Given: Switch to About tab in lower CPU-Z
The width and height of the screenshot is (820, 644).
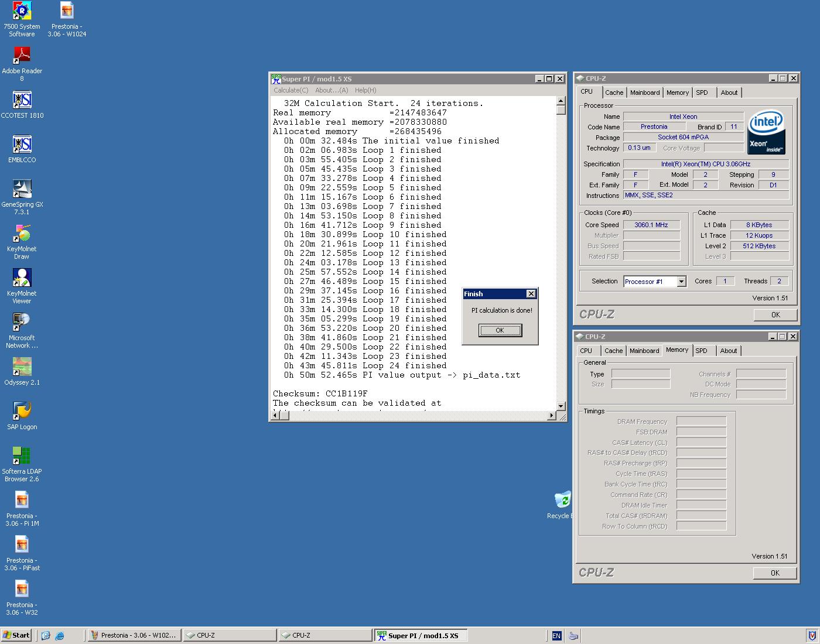Looking at the screenshot, I should tap(729, 351).
